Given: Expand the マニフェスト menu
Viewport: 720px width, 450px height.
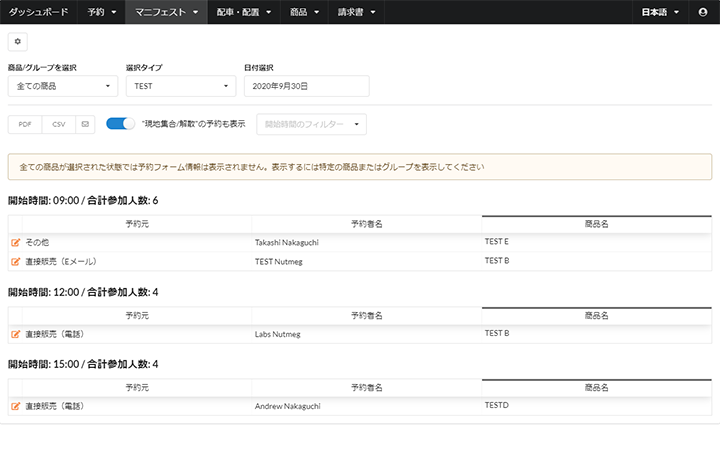Looking at the screenshot, I should 166,12.
